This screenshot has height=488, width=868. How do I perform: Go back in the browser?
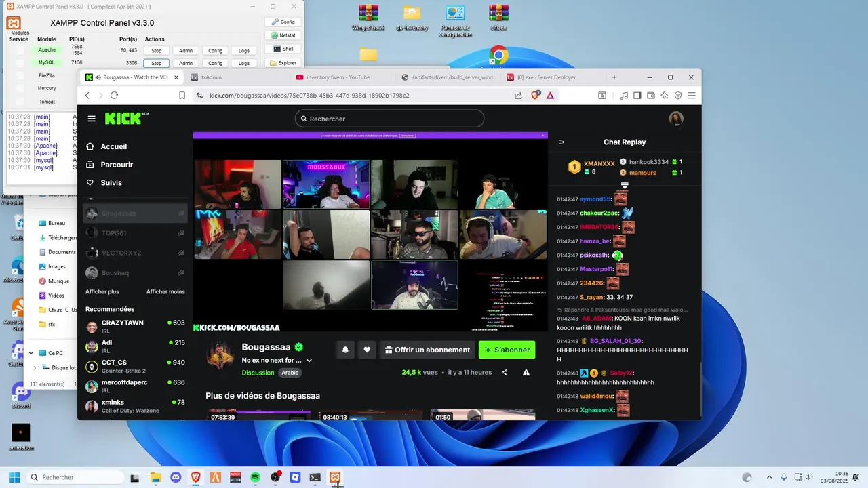[87, 96]
